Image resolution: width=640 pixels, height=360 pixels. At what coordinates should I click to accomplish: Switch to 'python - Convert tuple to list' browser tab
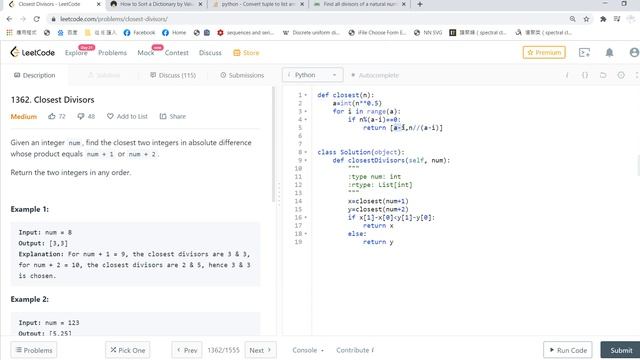(x=258, y=4)
